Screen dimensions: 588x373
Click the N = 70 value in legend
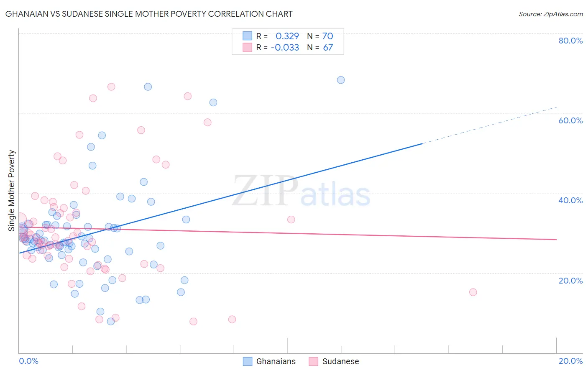tap(320, 36)
